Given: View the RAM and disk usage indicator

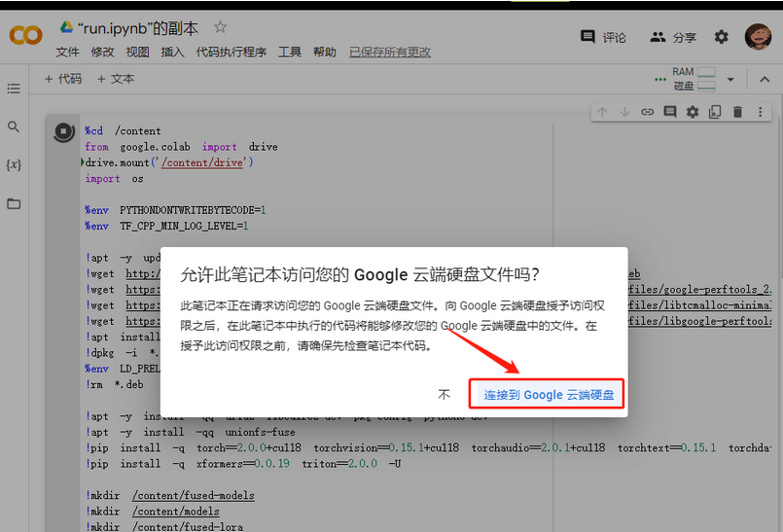Looking at the screenshot, I should click(x=694, y=79).
